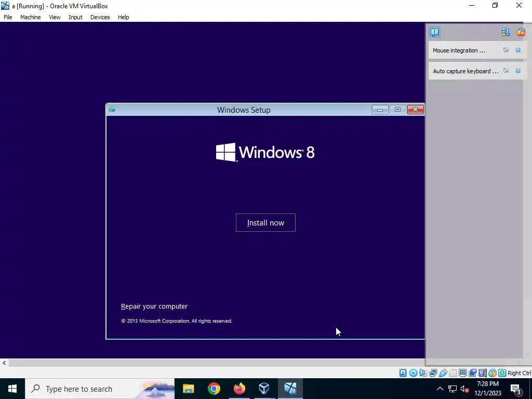Click the help icon on Auto capture keyboard notification

click(x=506, y=71)
